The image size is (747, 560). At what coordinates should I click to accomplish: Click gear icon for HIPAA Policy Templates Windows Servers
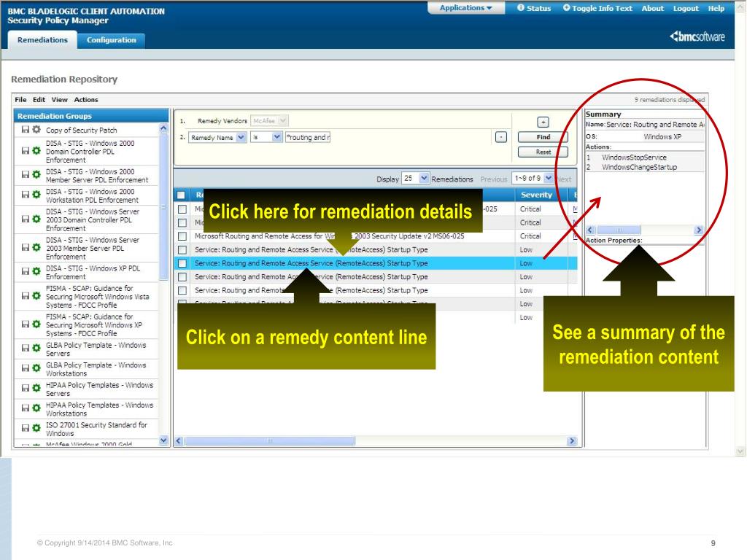click(x=36, y=388)
